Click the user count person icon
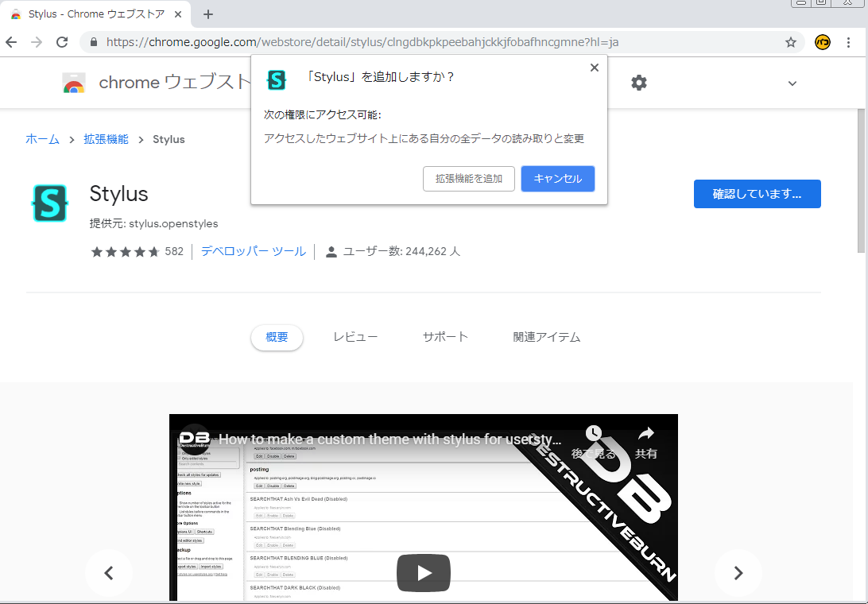 pos(331,252)
